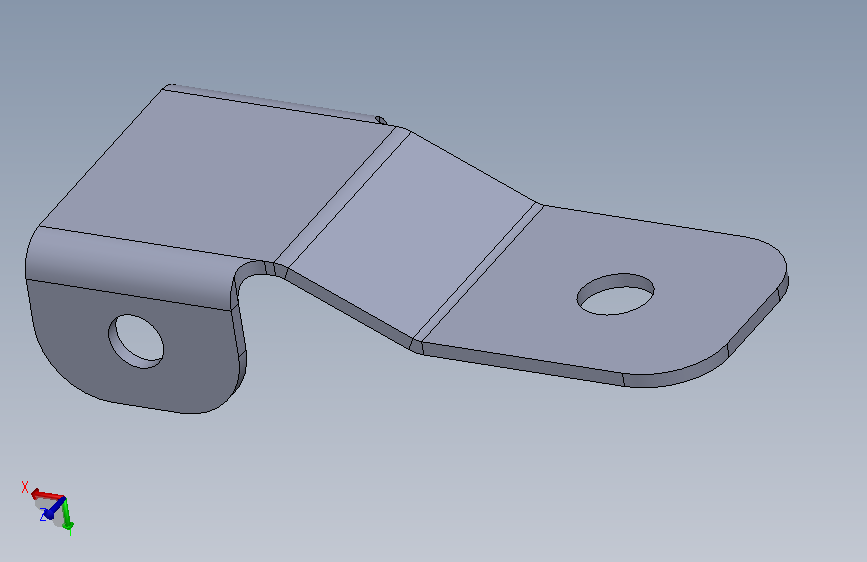Viewport: 867px width, 562px height.
Task: Select the round hole in the right flat tab
Action: 615,294
